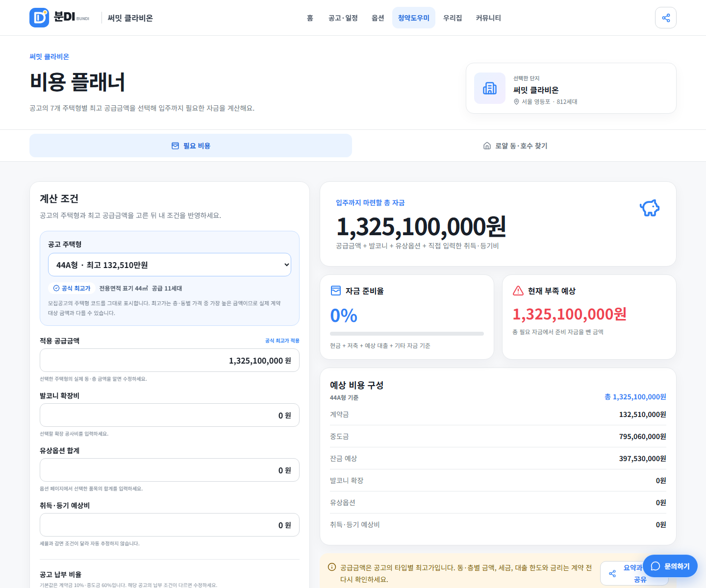
Task: Click the 계약금 132,510,000원 value
Action: [x=642, y=415]
